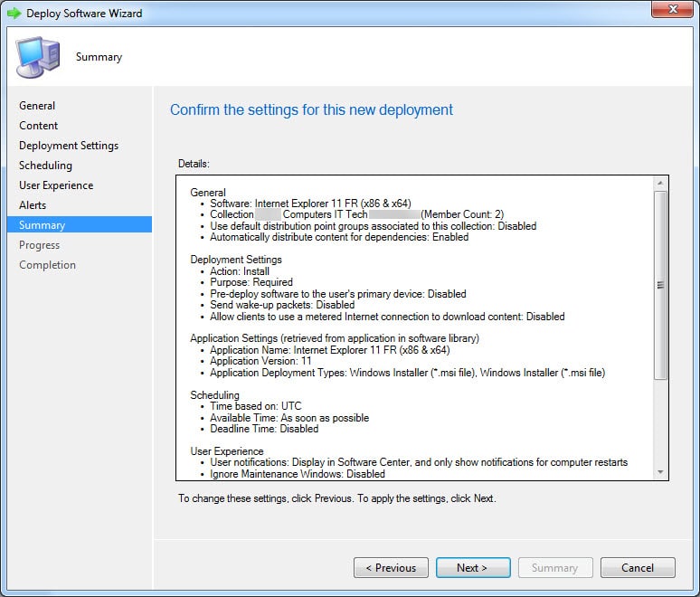This screenshot has height=597, width=700.
Task: Click the Collection Computers IT Tech line
Action: pyautogui.click(x=357, y=214)
